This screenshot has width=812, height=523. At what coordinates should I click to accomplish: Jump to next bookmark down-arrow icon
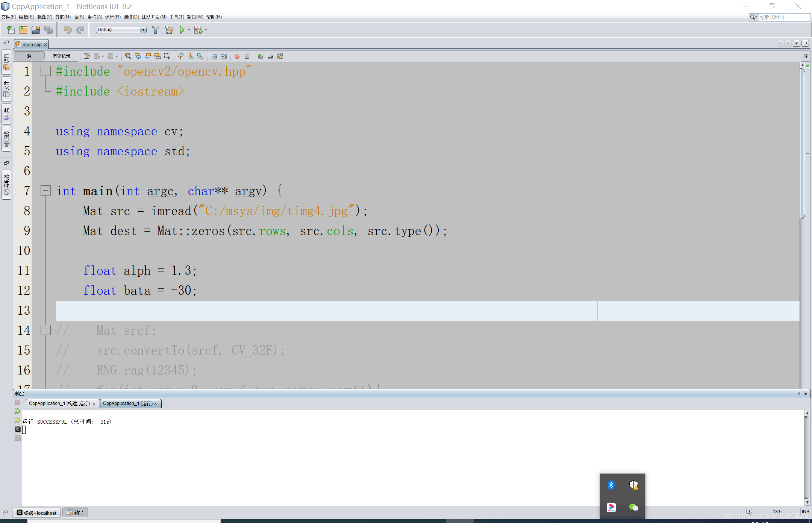point(190,56)
